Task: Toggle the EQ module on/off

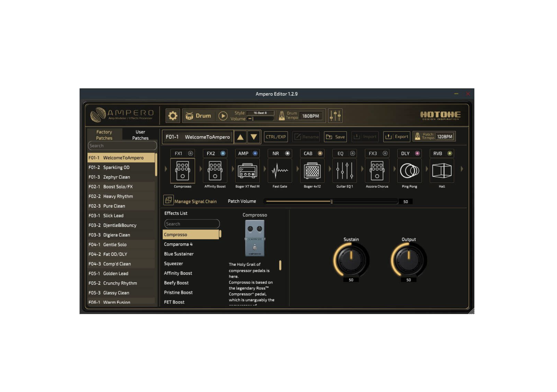Action: coord(352,154)
